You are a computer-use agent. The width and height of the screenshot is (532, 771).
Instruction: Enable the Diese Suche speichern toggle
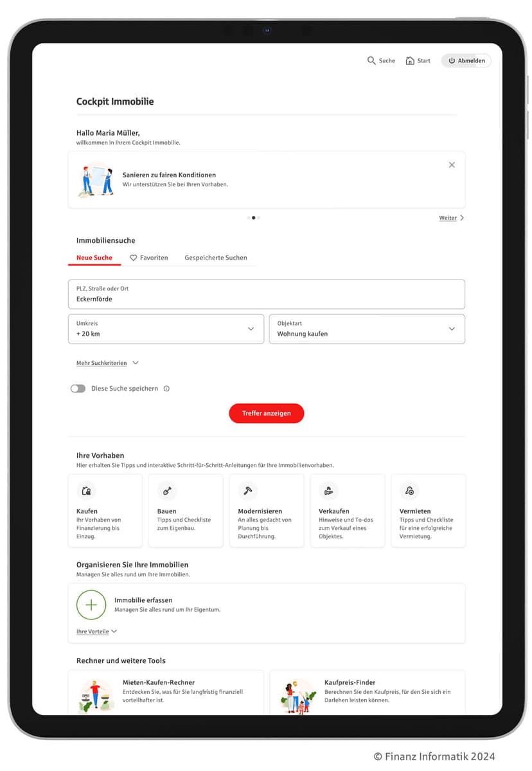[78, 389]
